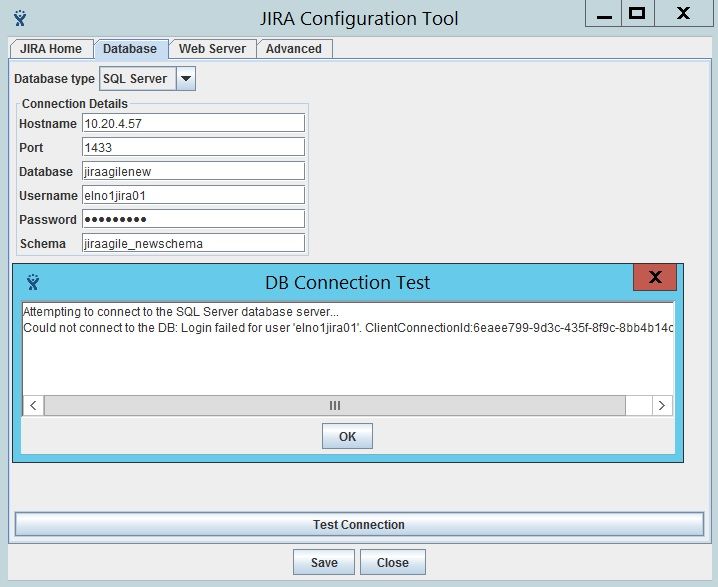Viewport: 718px width, 587px height.
Task: Go to the Advanced tab
Action: click(294, 49)
